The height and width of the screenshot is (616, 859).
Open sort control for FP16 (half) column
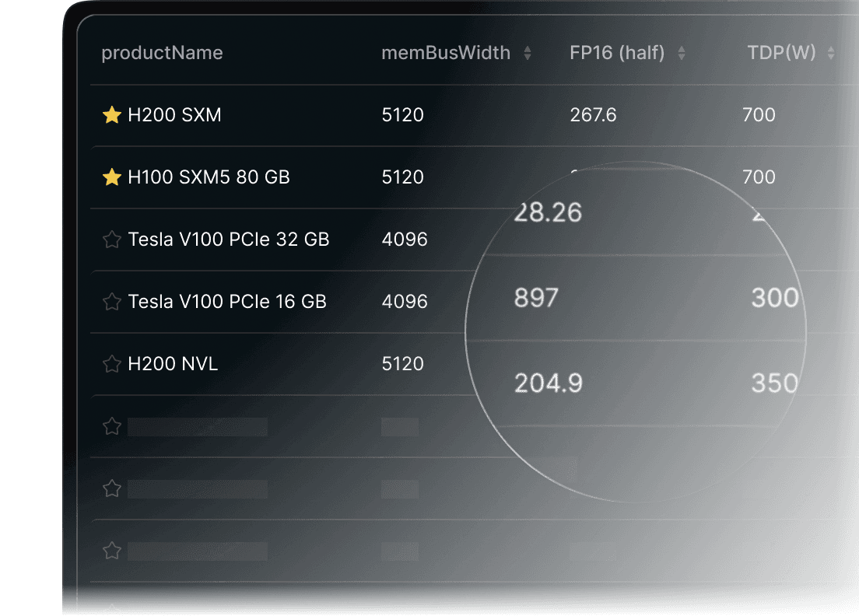tap(682, 53)
